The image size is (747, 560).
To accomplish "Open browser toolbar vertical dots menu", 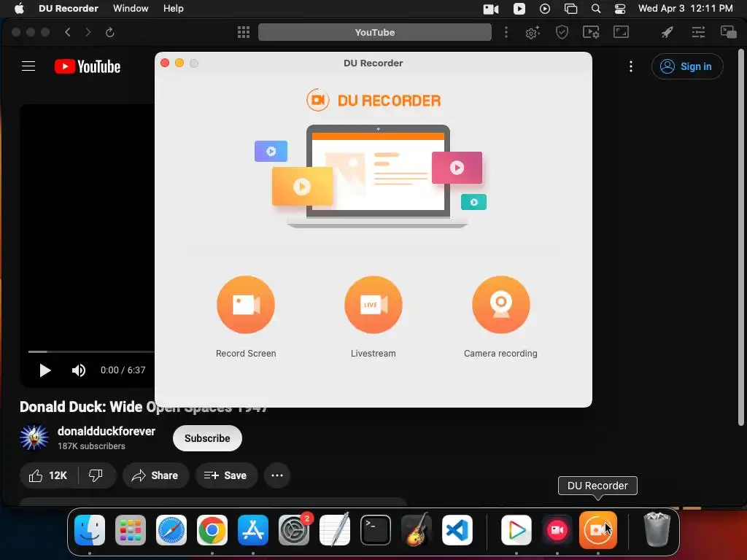I will pyautogui.click(x=506, y=32).
